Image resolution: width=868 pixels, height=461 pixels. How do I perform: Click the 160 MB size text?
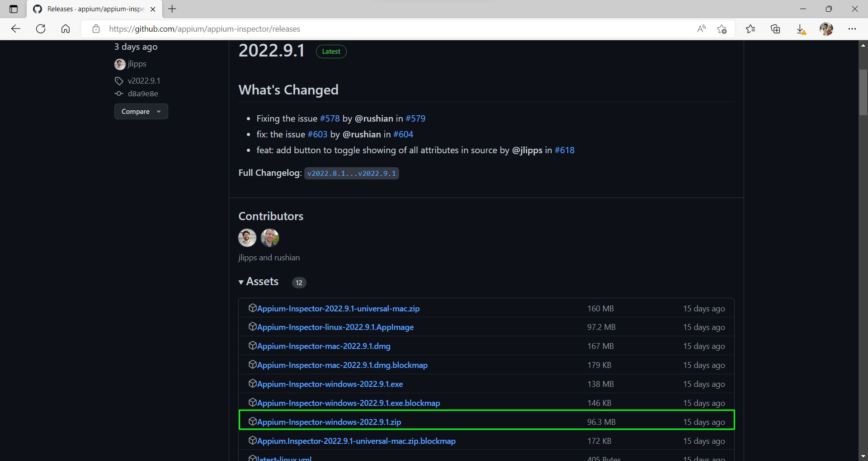[x=600, y=309]
